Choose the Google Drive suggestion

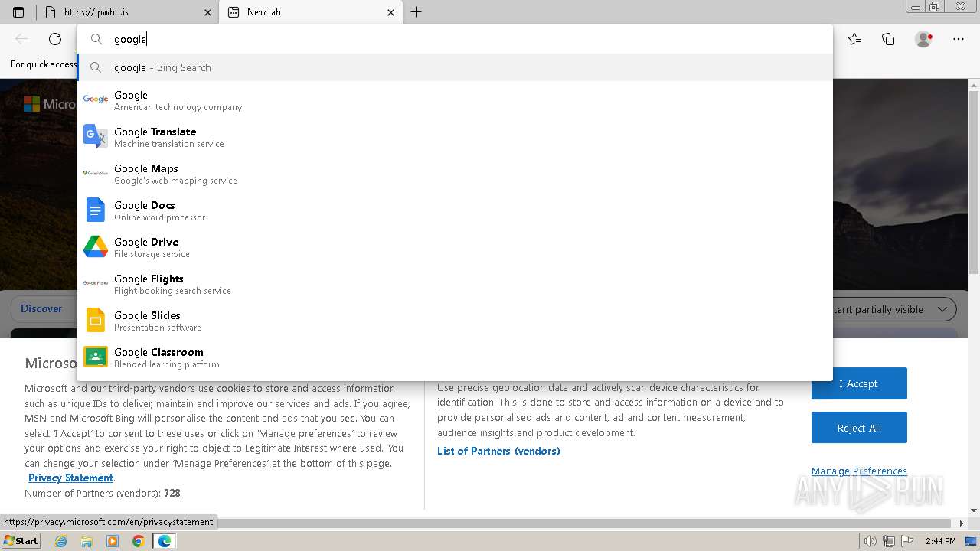coord(455,247)
